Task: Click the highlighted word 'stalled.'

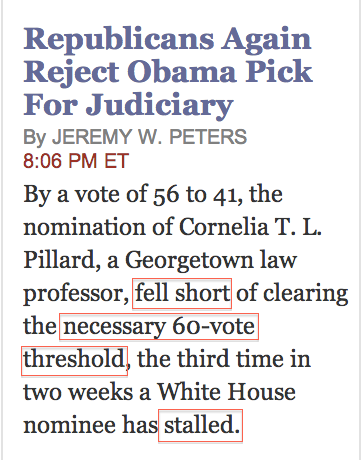Action: click(200, 426)
